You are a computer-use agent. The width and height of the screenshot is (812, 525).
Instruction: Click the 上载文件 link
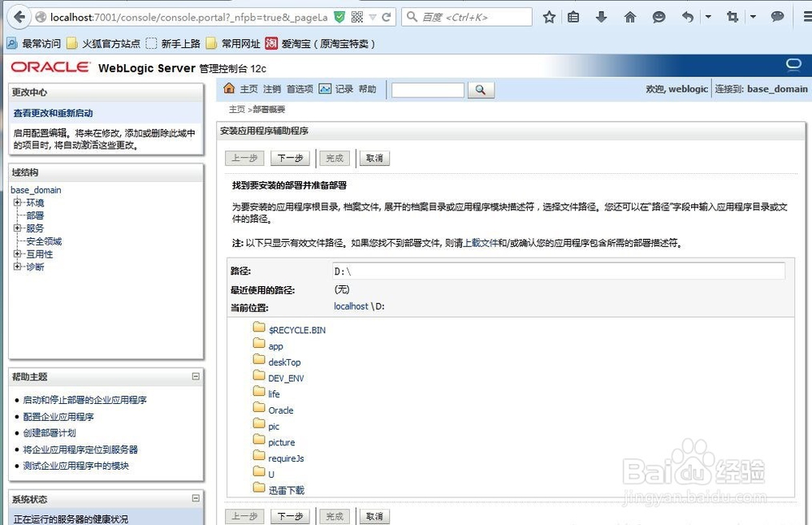pyautogui.click(x=480, y=243)
